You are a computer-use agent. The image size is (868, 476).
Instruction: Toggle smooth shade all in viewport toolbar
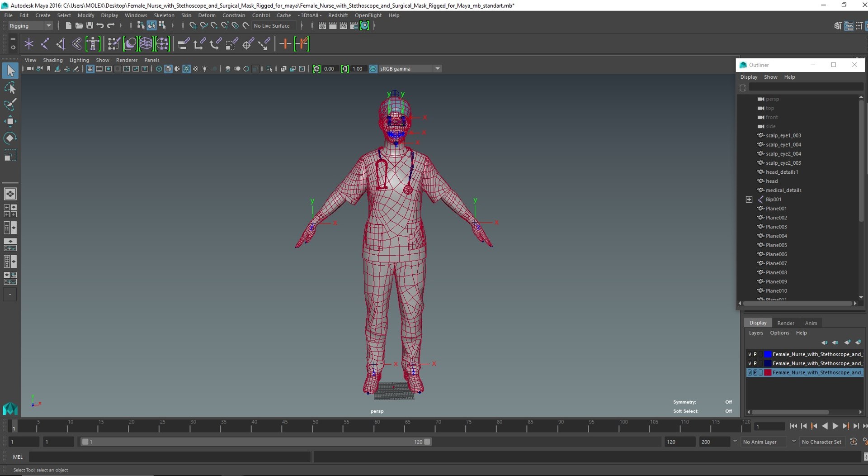pos(168,69)
